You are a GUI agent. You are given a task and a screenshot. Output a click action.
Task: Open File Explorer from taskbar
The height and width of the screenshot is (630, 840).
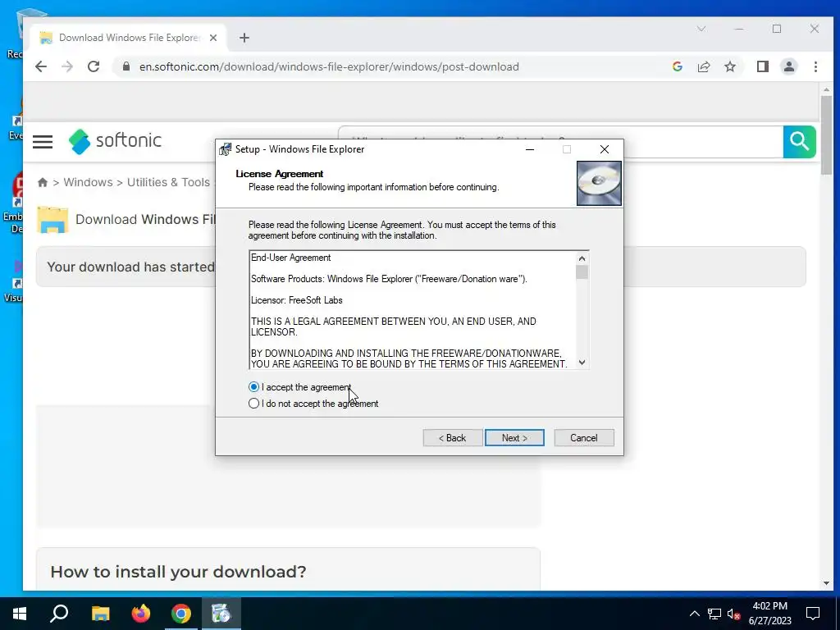coord(100,614)
